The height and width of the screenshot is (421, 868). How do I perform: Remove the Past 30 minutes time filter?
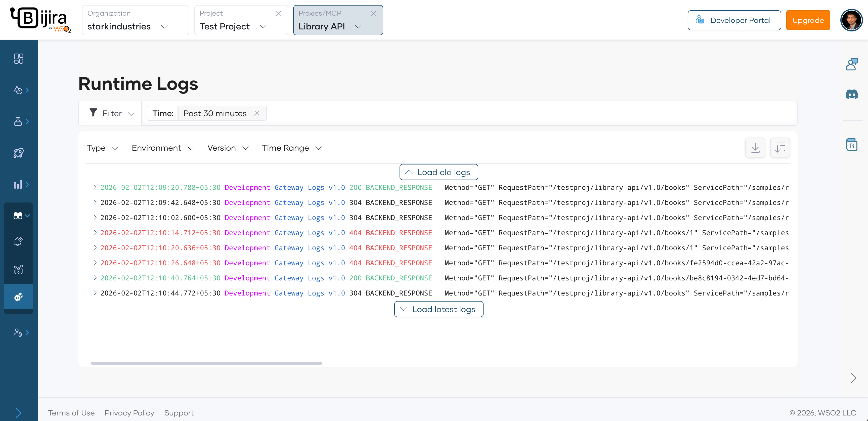tap(257, 113)
